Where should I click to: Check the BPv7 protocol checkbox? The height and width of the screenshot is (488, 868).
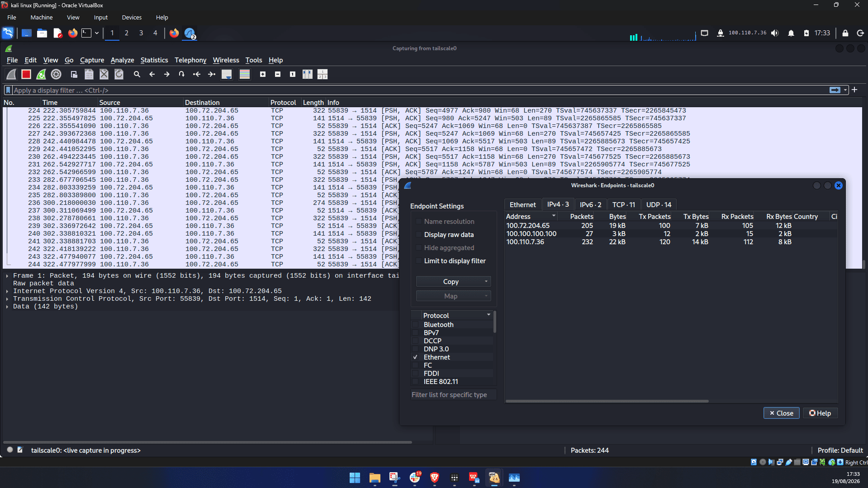point(415,333)
